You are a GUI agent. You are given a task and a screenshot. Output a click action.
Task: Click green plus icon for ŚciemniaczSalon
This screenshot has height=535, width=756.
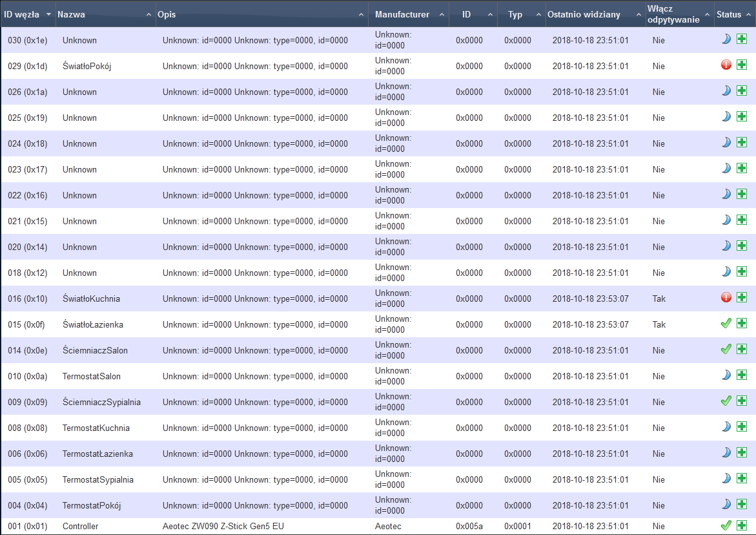point(742,349)
